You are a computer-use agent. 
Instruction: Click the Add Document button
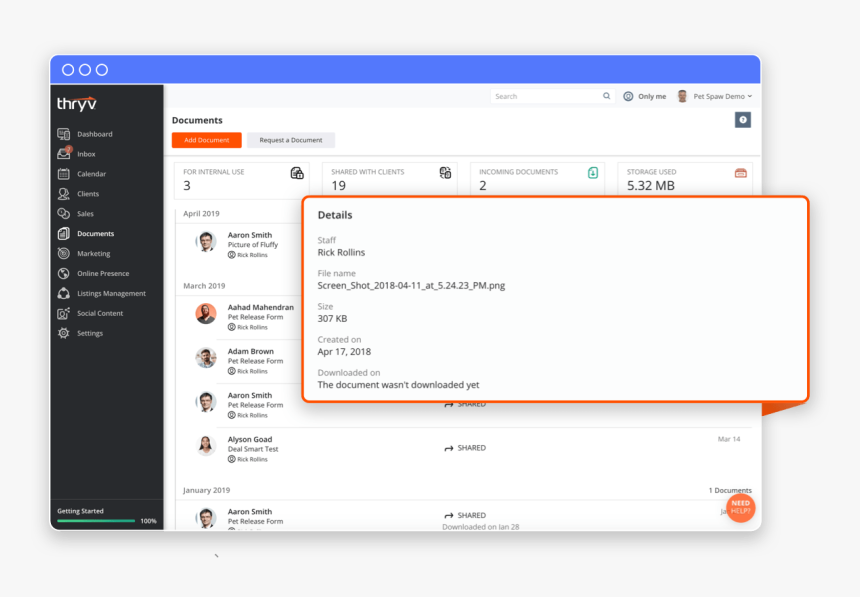click(x=207, y=140)
